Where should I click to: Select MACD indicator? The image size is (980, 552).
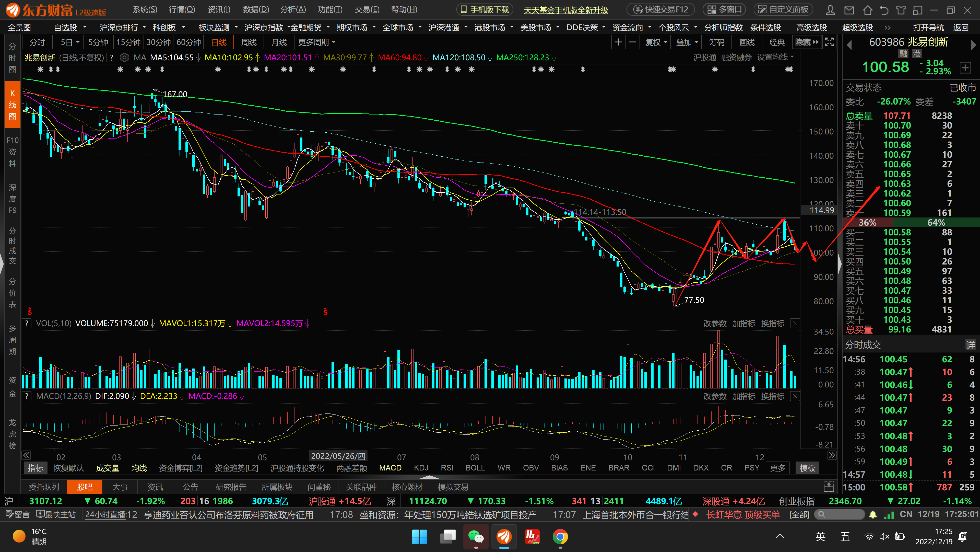[x=390, y=468]
